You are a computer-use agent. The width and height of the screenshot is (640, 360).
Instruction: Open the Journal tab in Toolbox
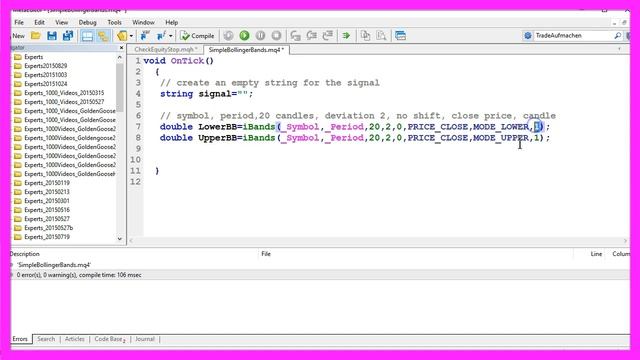point(145,339)
